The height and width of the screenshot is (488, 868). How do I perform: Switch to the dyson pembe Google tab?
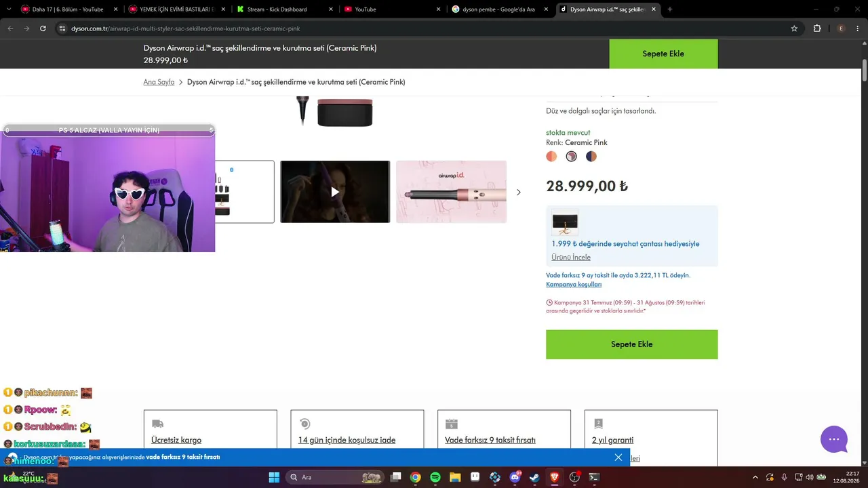(500, 9)
